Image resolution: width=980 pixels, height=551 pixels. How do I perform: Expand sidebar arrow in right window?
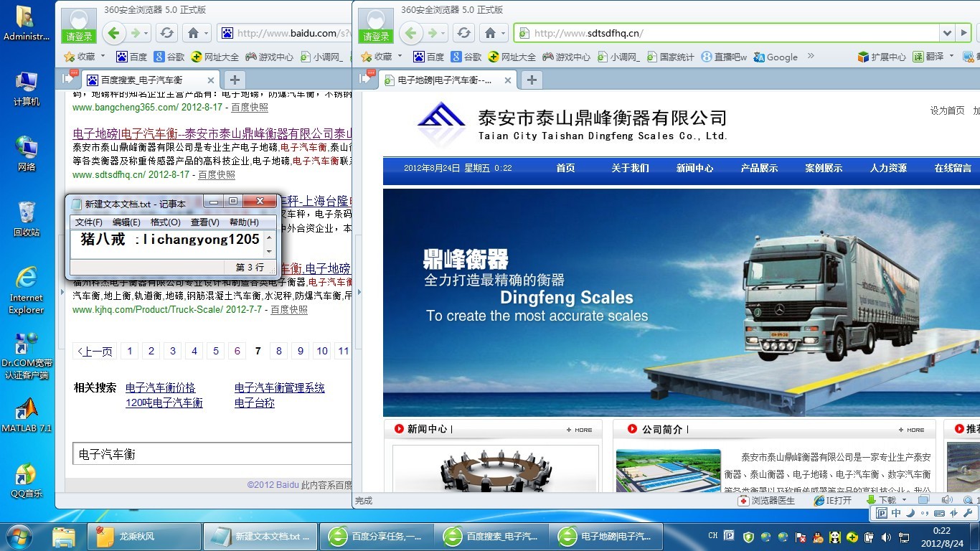pos(359,291)
